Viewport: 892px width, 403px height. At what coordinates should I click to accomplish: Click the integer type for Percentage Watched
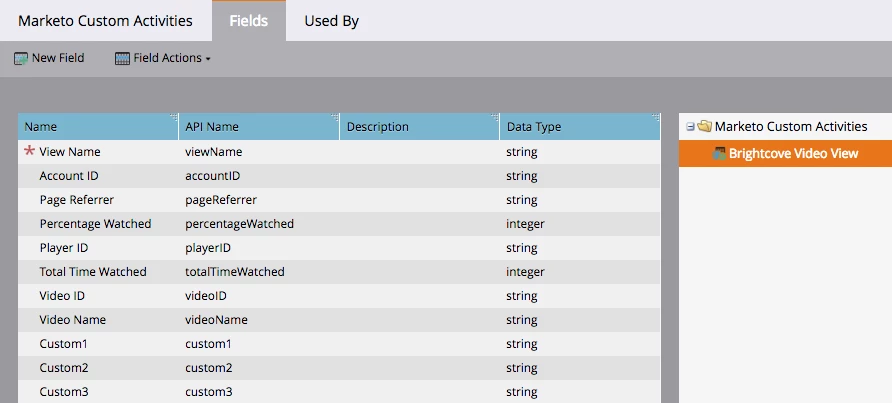click(525, 224)
